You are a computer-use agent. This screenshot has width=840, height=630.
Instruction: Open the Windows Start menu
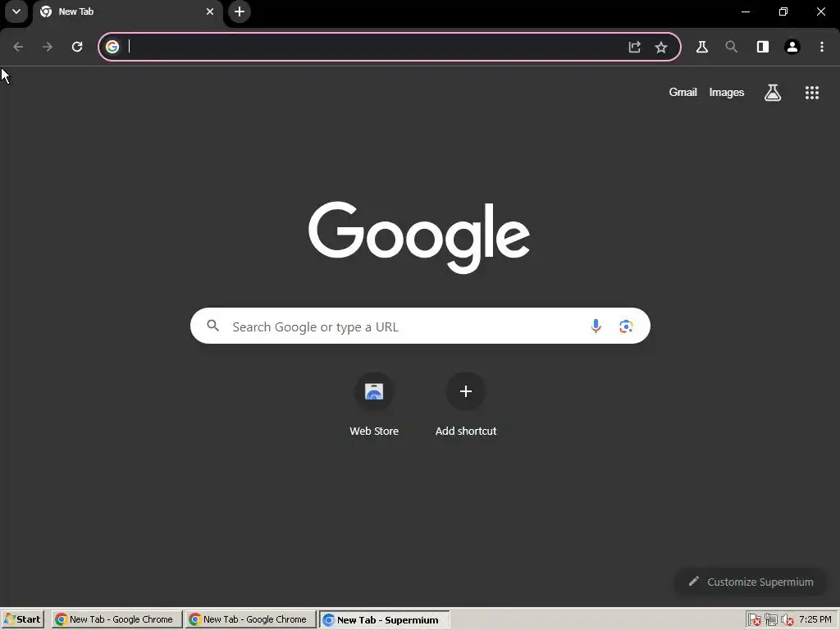(22, 619)
